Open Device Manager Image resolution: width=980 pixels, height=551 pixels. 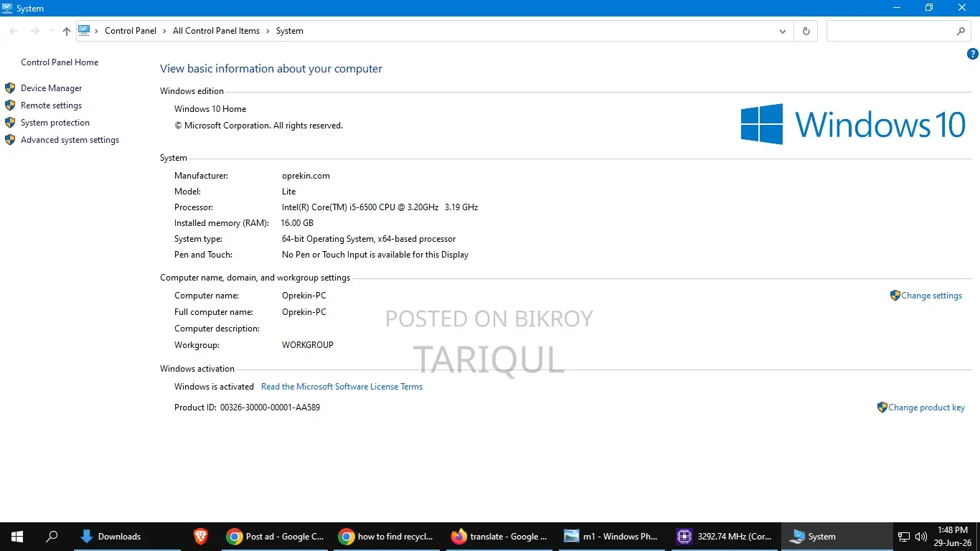coord(52,88)
